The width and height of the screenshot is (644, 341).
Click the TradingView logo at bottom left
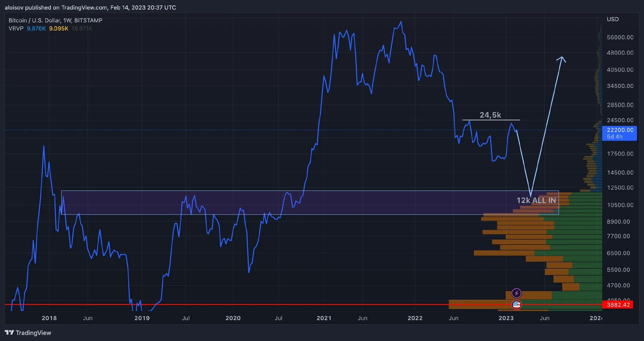pyautogui.click(x=28, y=333)
